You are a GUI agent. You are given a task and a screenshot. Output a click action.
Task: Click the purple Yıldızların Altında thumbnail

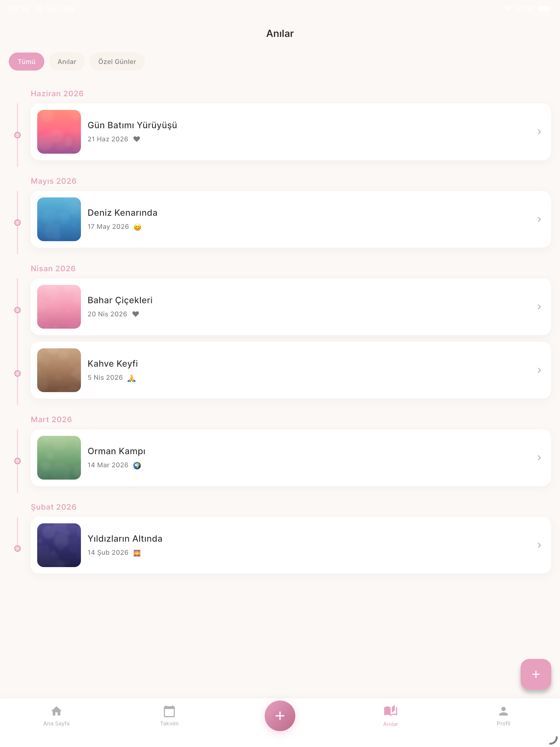coord(59,545)
